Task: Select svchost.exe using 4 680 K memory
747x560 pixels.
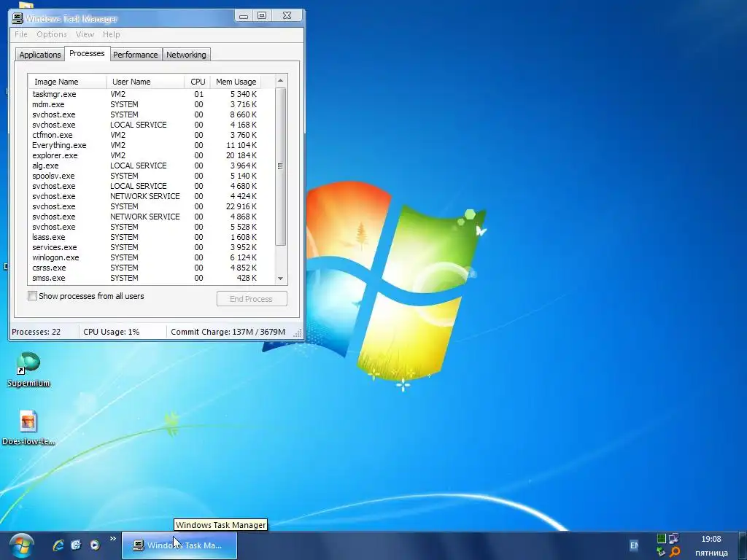Action: pyautogui.click(x=144, y=186)
